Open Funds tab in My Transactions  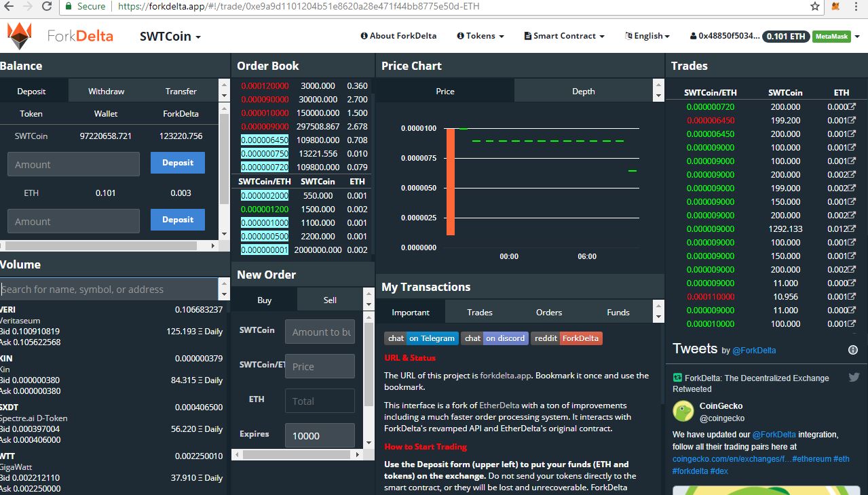[618, 312]
